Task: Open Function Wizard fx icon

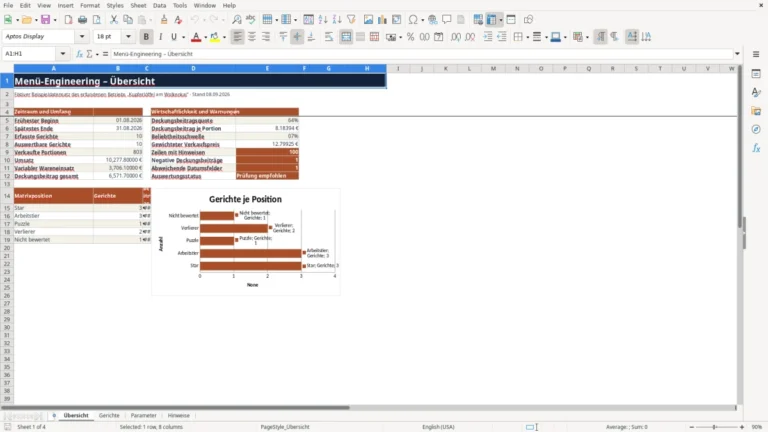Action: [x=79, y=54]
